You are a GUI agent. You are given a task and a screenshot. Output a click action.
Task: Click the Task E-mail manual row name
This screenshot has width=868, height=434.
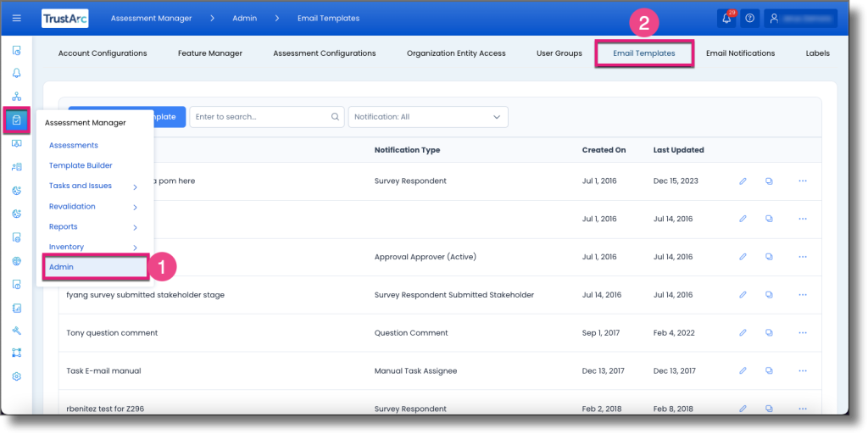coord(103,371)
